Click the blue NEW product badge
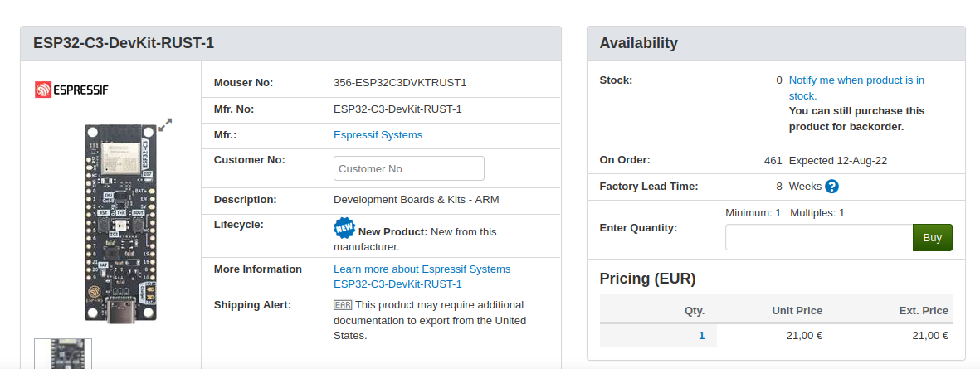Screen dimensions: 980x369 (x=344, y=229)
